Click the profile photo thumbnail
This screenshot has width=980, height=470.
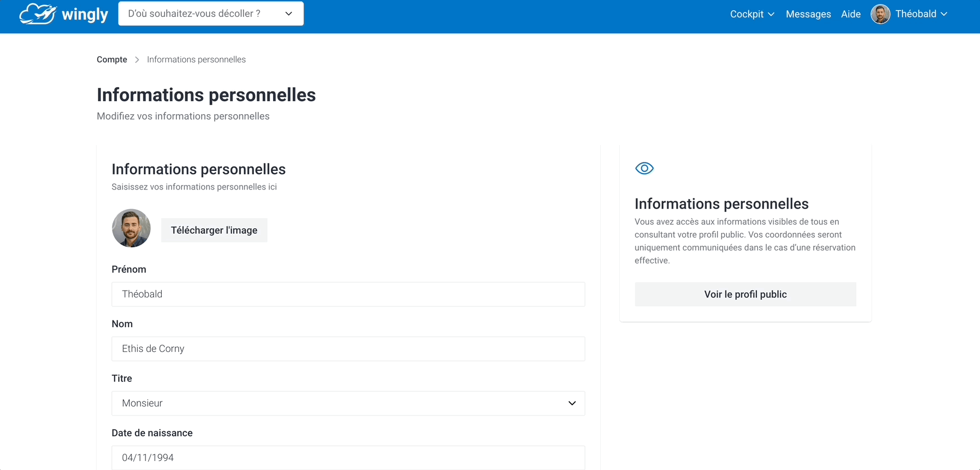pyautogui.click(x=131, y=228)
